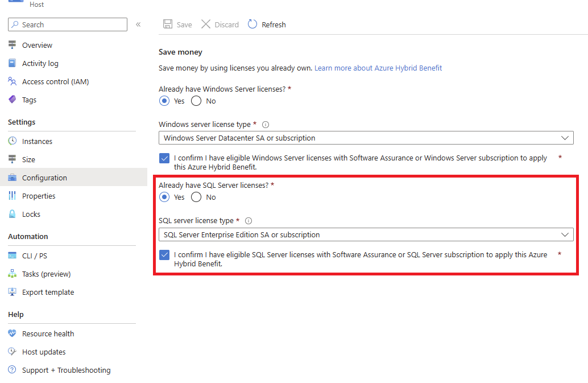Click the Discard button label
Viewport: 588px width, 383px height.
click(x=226, y=25)
